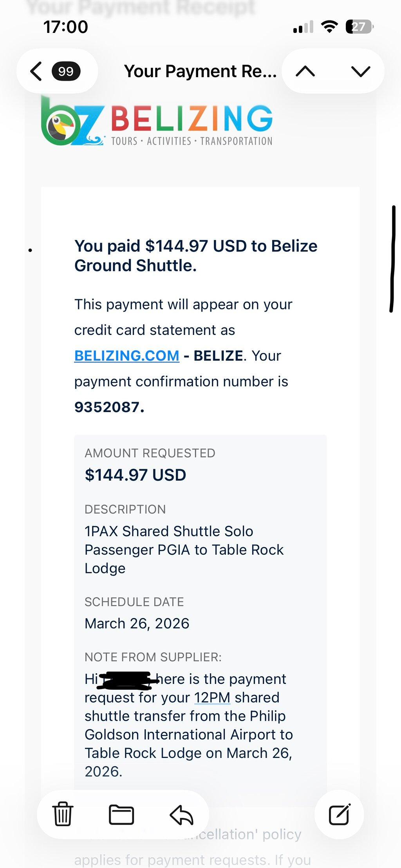This screenshot has width=401, height=868.
Task: Select the $144.97 USD amount requested text
Action: 135,475
